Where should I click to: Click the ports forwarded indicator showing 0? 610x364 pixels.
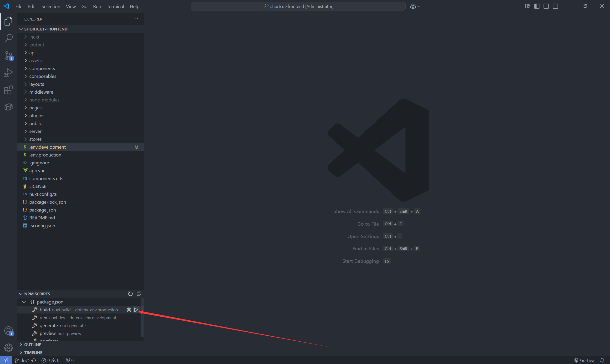[x=69, y=360]
